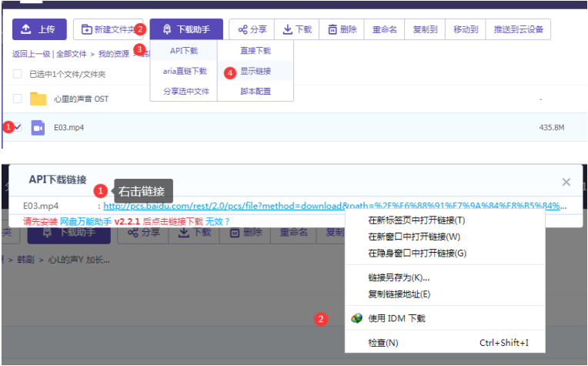Select 在新窗口中打开链接(W) context entry
This screenshot has height=366, width=588.
pyautogui.click(x=445, y=237)
